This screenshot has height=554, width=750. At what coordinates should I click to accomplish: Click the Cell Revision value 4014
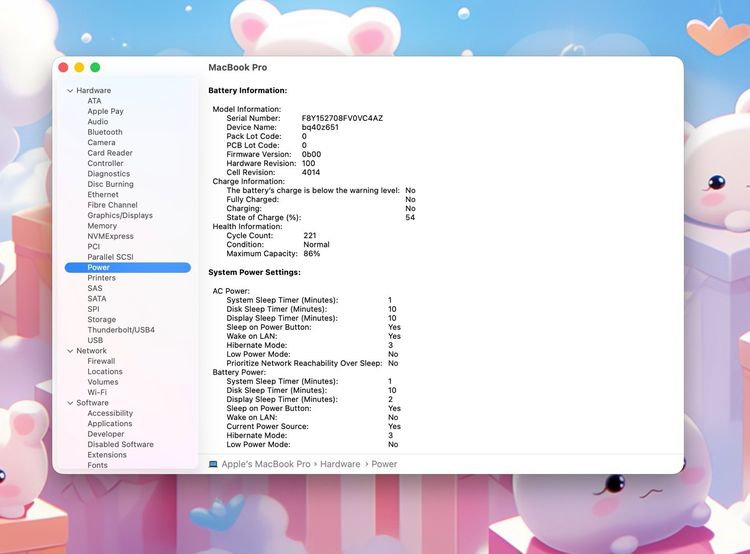(311, 172)
